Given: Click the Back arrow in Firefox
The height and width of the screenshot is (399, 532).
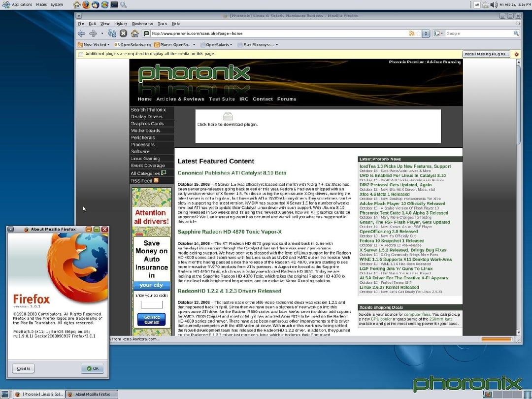Looking at the screenshot, I should (81, 33).
